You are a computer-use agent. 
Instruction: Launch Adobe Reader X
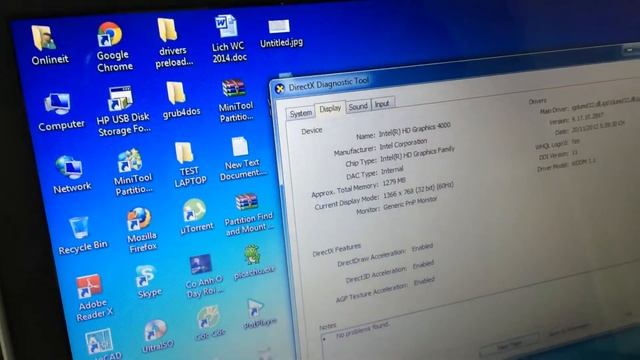click(88, 286)
